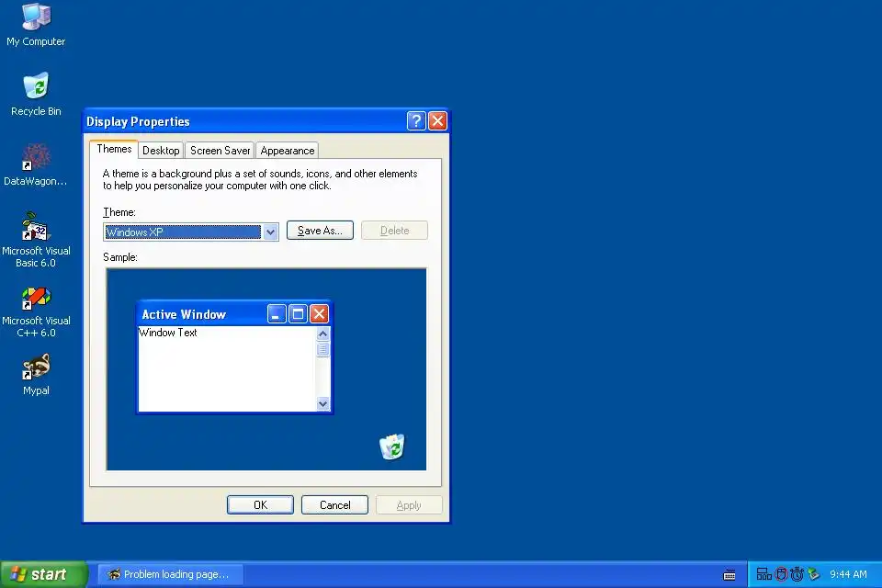
Task: Select the DataWagon desktop shortcut
Action: (x=36, y=164)
